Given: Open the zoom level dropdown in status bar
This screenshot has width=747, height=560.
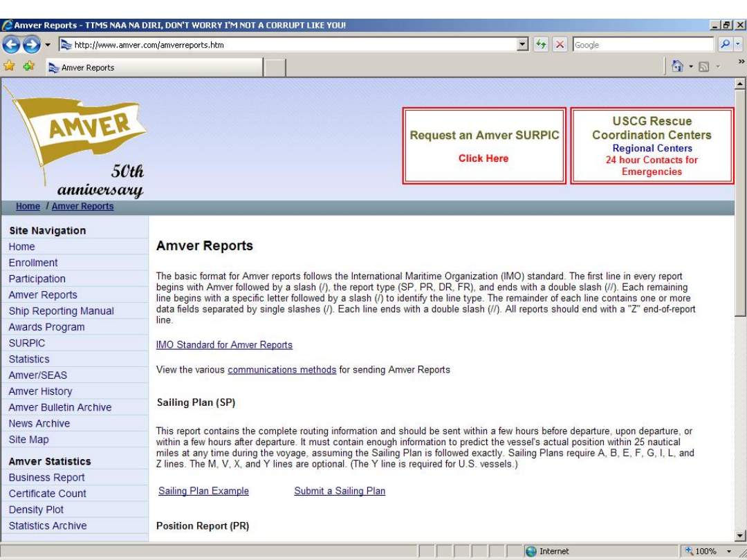Looking at the screenshot, I should coord(728,551).
